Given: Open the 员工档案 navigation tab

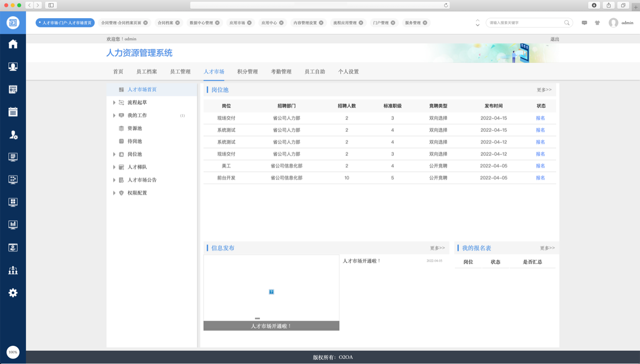Looking at the screenshot, I should tap(146, 72).
